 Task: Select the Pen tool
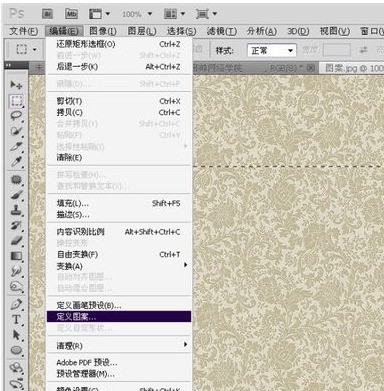(16, 304)
